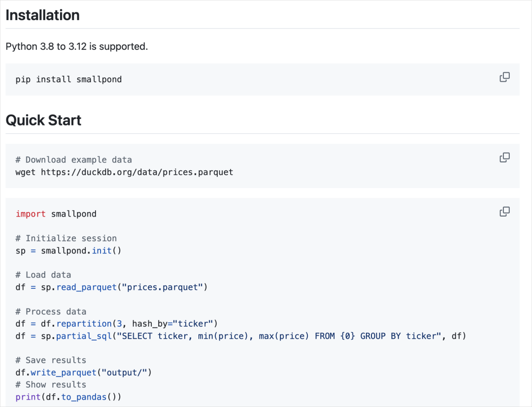Click the Quick Start heading
This screenshot has width=532, height=407.
[43, 120]
